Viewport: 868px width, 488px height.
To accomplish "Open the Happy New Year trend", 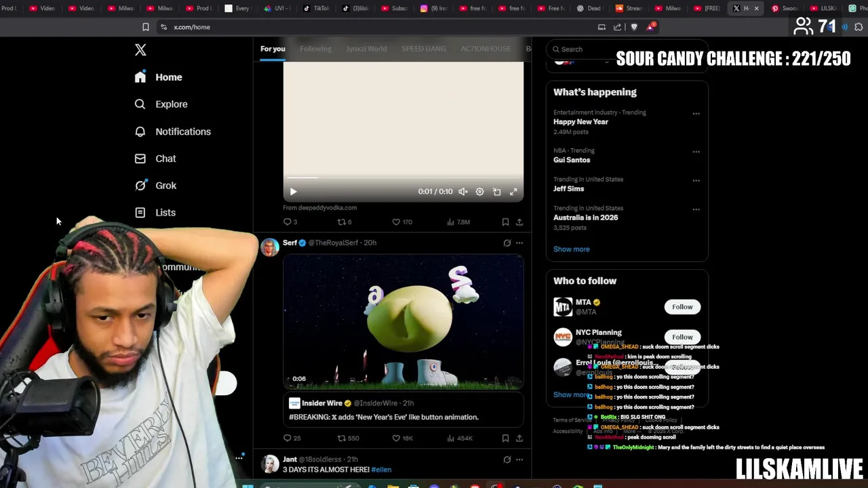I will (x=580, y=122).
